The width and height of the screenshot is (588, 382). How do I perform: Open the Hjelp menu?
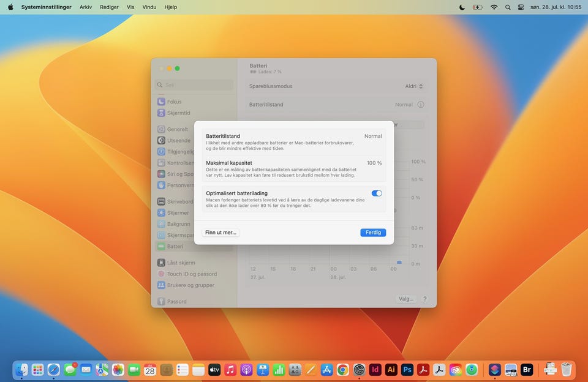tap(171, 7)
